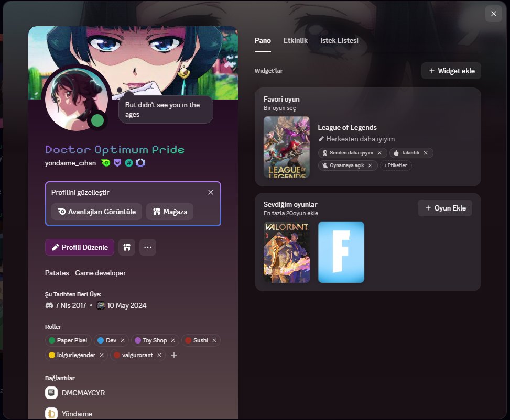
Task: Click Profili Düzenle button
Action: coord(80,247)
